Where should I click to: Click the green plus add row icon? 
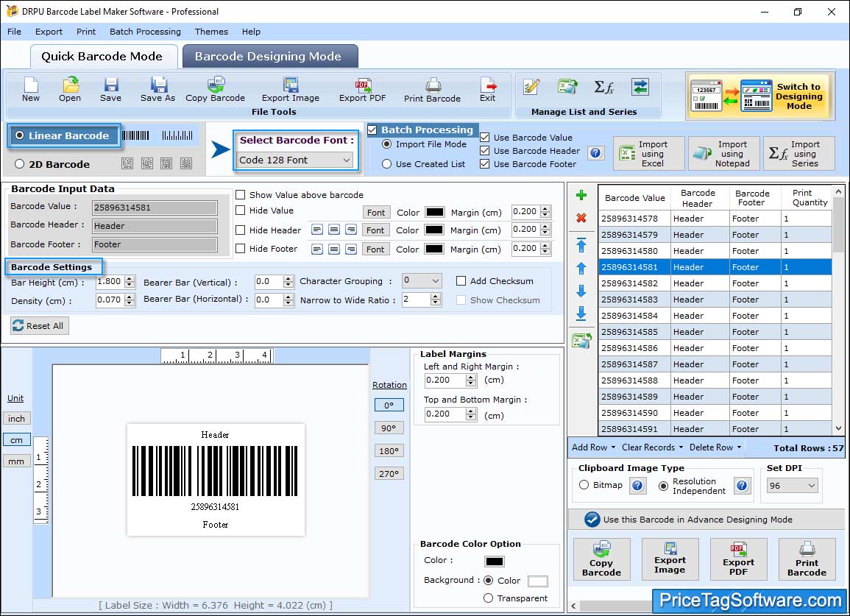(x=581, y=195)
